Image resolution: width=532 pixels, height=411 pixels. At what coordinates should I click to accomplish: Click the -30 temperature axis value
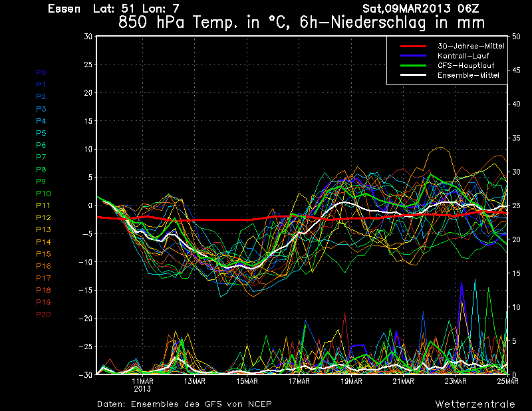[x=86, y=374]
